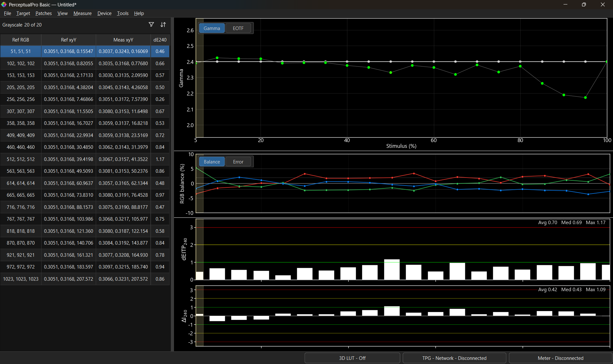The width and height of the screenshot is (613, 364).
Task: Click the filter icon beside Grayscale header
Action: click(151, 25)
